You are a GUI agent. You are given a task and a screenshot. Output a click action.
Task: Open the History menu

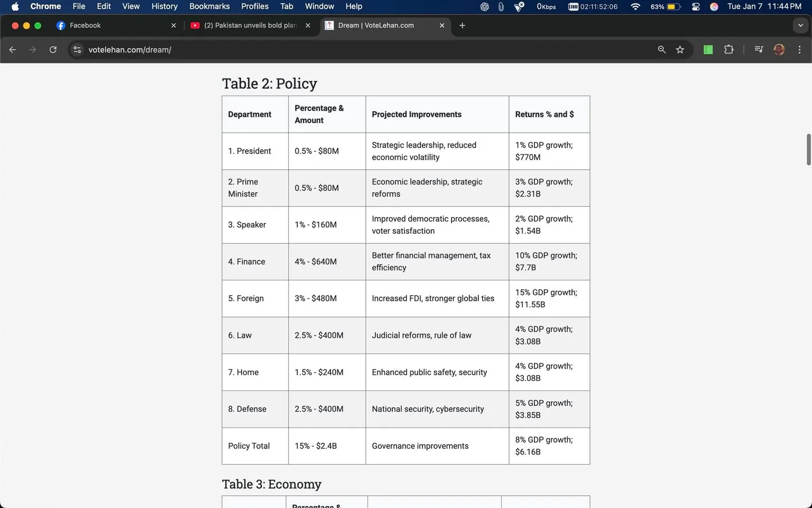click(164, 6)
